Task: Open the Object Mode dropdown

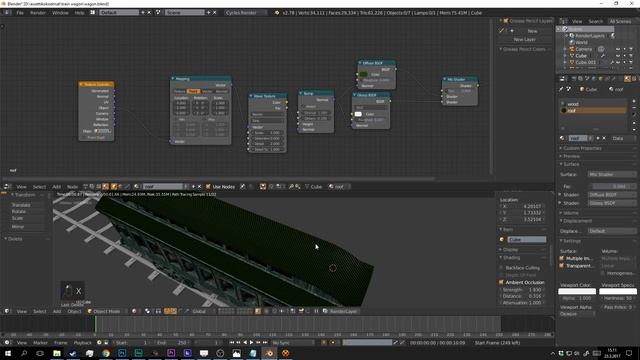Action: (x=107, y=311)
